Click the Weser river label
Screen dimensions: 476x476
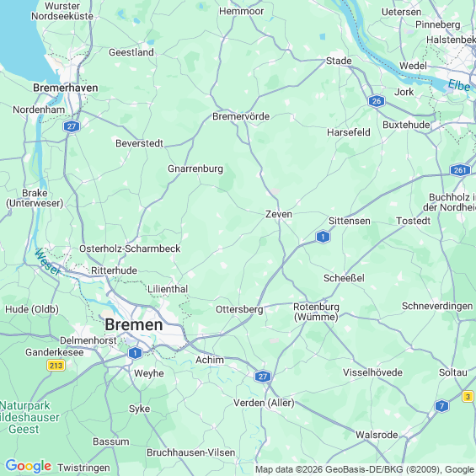[x=48, y=262]
